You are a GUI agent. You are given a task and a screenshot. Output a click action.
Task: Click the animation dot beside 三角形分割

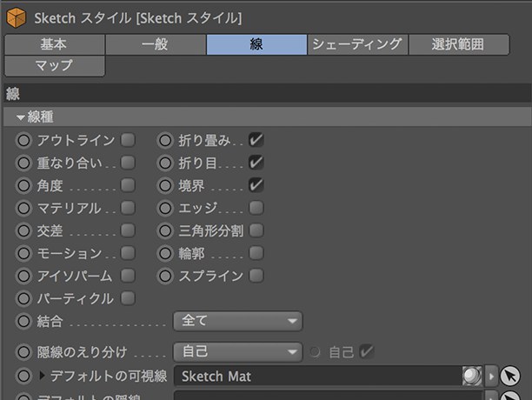[165, 230]
